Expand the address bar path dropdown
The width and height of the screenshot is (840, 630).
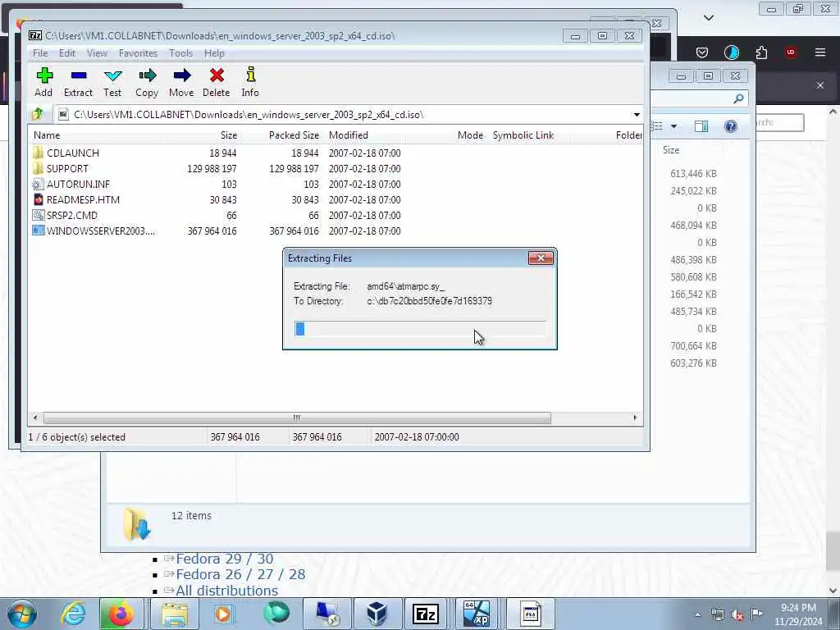point(637,115)
